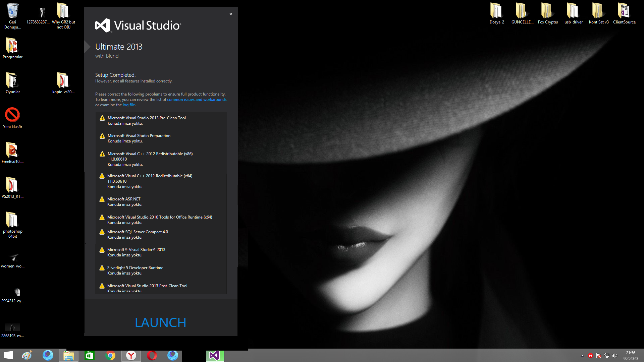
Task: Close the Visual Studio setup window
Action: [x=231, y=14]
